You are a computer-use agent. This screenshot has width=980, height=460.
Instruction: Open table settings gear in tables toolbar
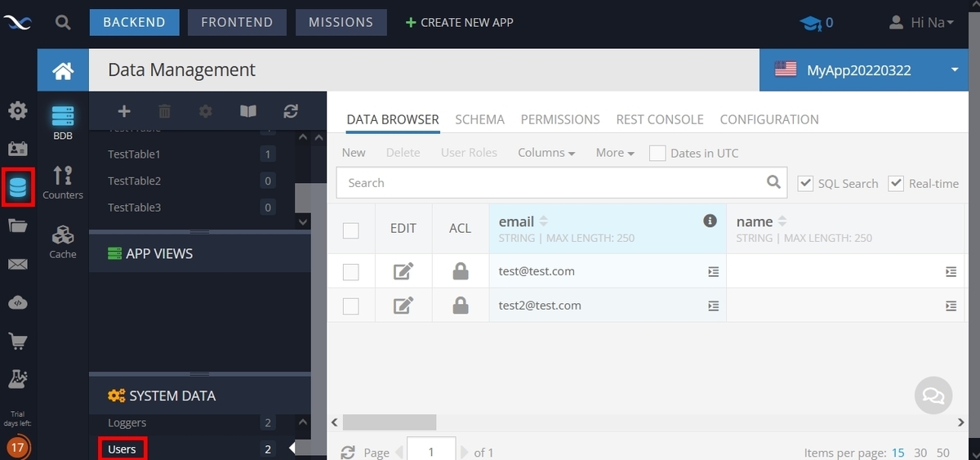pos(206,111)
